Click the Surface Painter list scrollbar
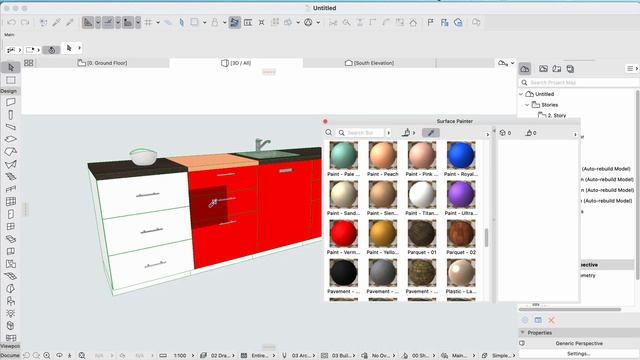 [486, 237]
